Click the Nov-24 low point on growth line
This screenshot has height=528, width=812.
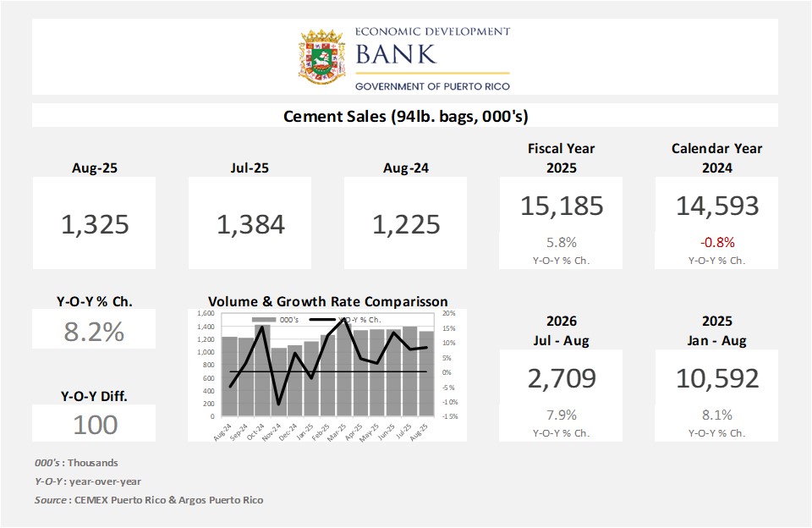click(278, 404)
